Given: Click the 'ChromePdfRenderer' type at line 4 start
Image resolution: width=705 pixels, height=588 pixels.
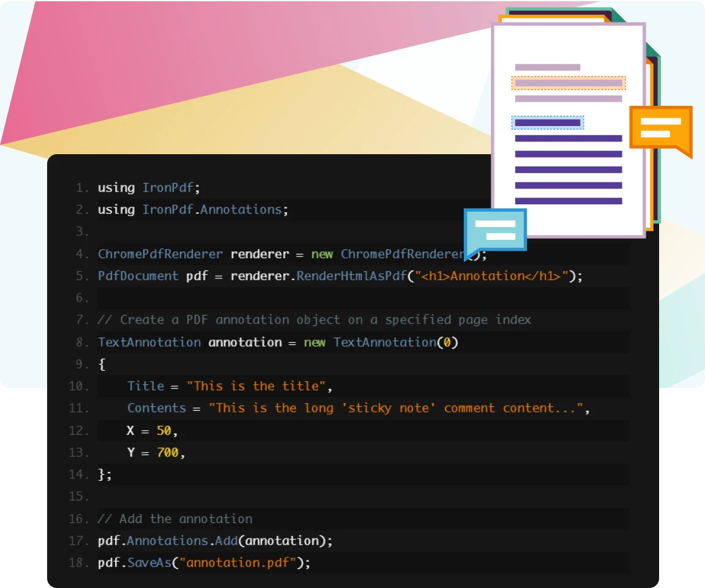Looking at the screenshot, I should (160, 254).
